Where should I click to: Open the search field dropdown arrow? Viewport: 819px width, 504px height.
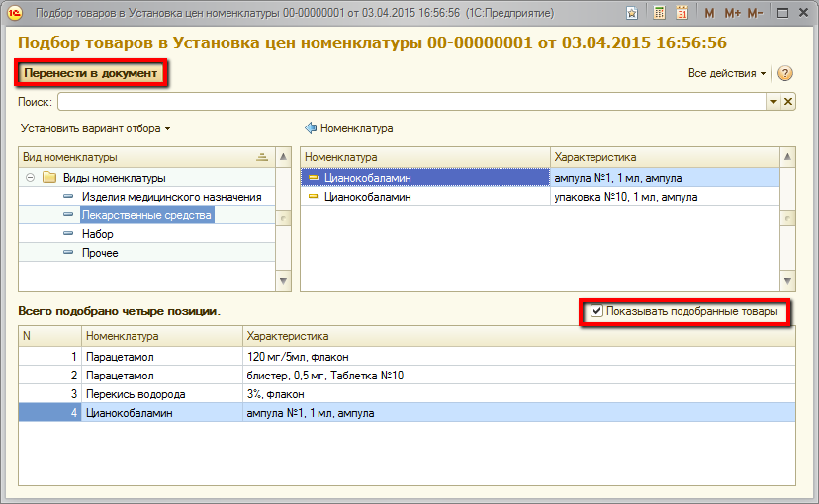773,102
